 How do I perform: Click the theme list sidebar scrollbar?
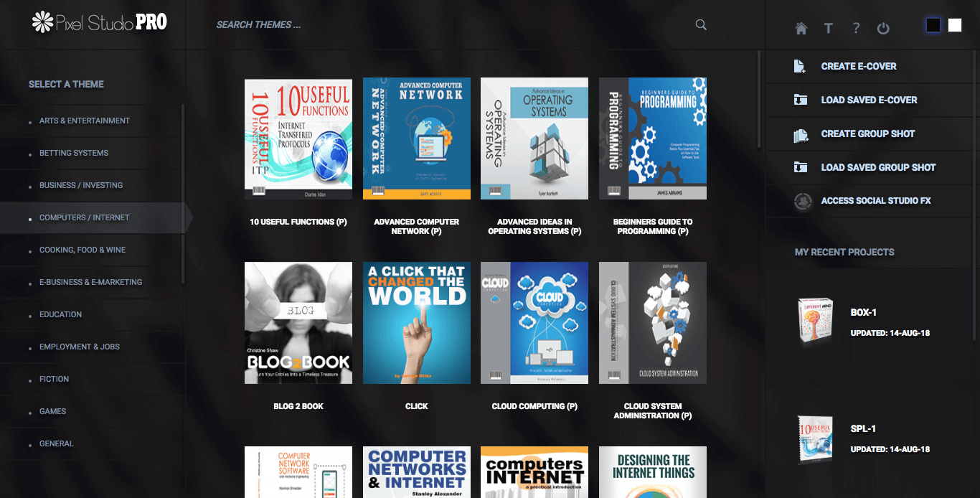pyautogui.click(x=183, y=194)
